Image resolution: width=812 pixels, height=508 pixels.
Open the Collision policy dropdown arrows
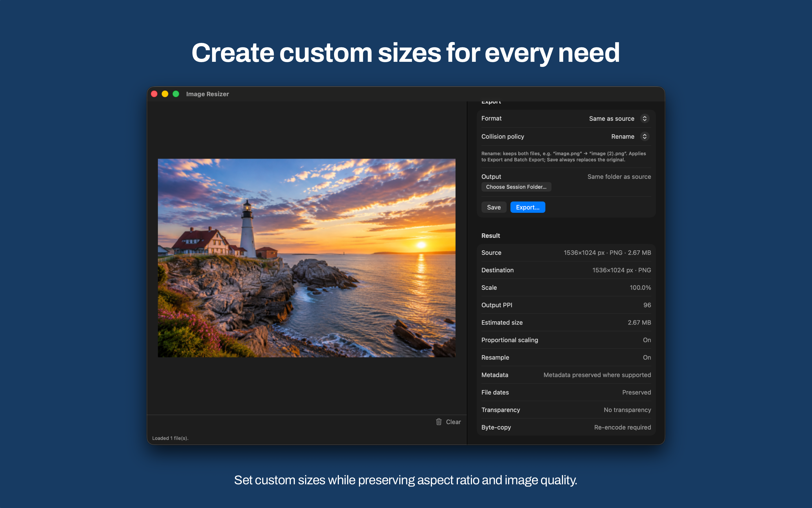644,136
